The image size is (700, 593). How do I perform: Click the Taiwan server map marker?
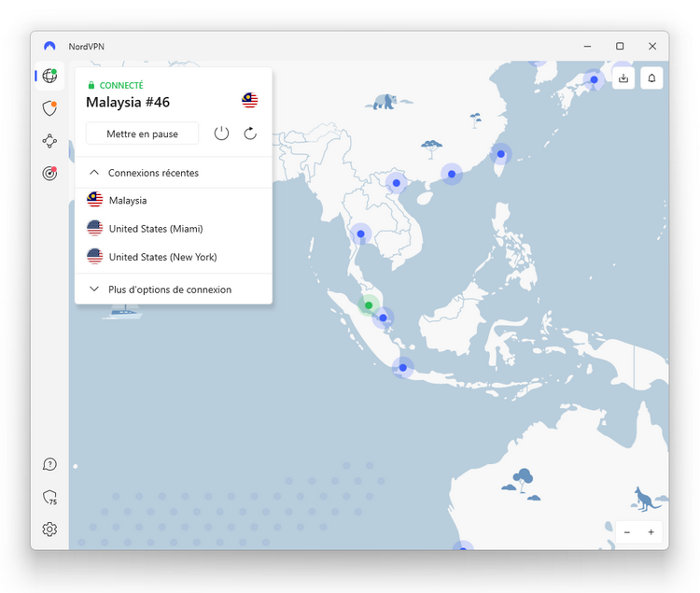pyautogui.click(x=501, y=154)
